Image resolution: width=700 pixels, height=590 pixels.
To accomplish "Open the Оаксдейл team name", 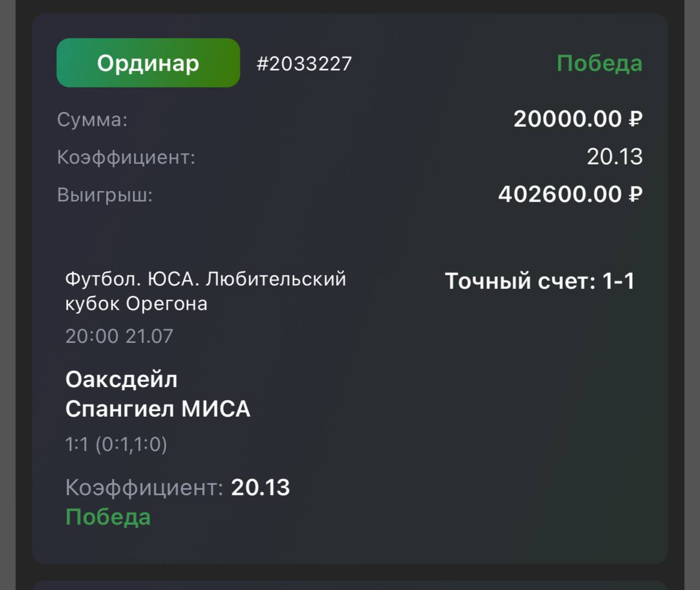I will tap(121, 379).
